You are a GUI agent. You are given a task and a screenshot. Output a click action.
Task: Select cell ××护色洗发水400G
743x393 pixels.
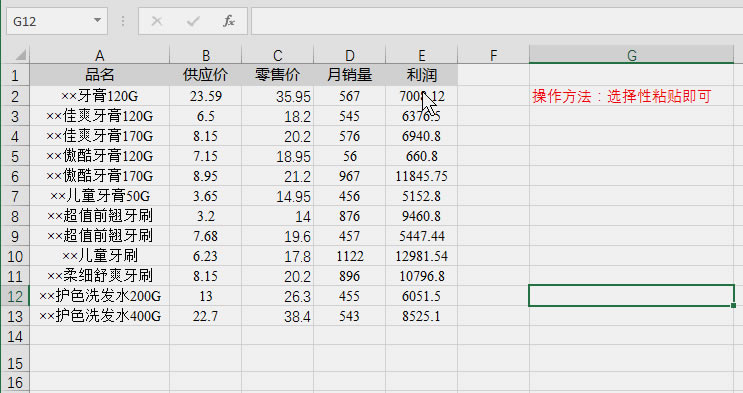(x=100, y=316)
